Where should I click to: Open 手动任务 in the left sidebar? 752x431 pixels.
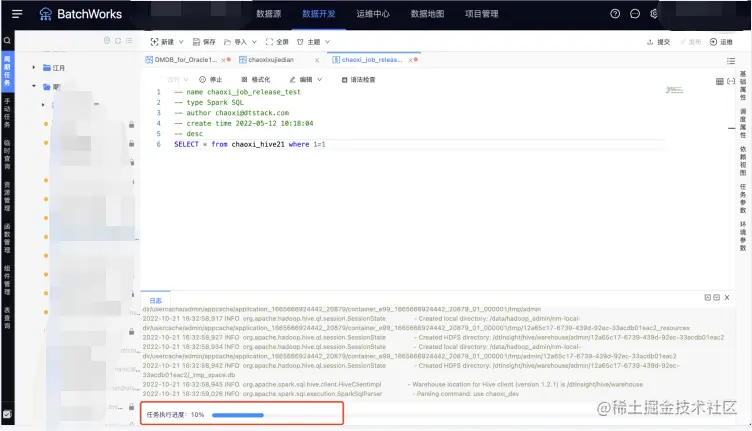(7, 113)
